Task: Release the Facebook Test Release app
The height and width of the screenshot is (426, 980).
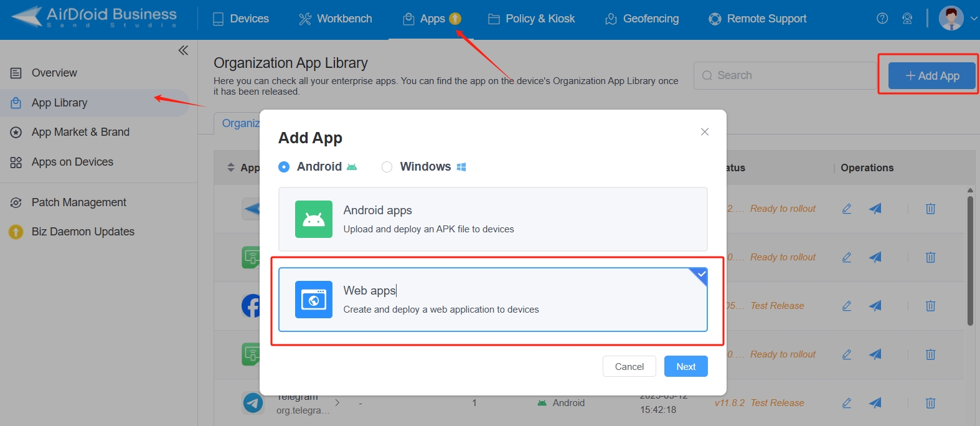Action: coord(875,306)
